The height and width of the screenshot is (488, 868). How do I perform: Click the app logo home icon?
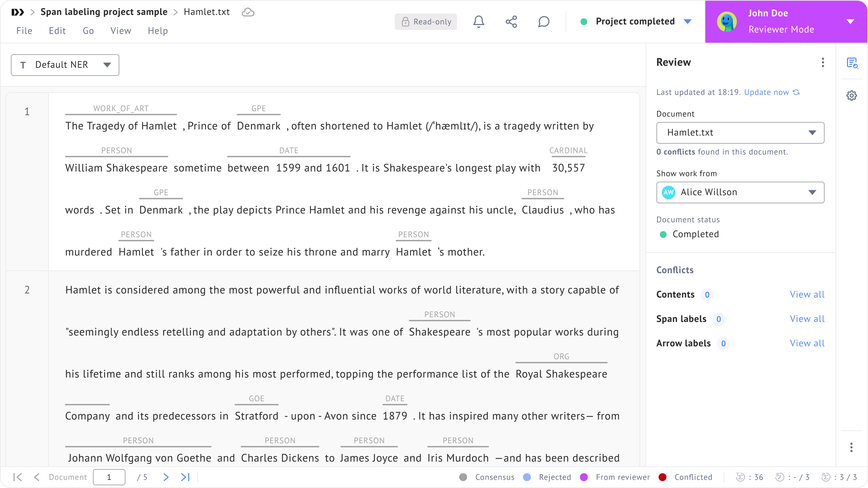(x=18, y=12)
